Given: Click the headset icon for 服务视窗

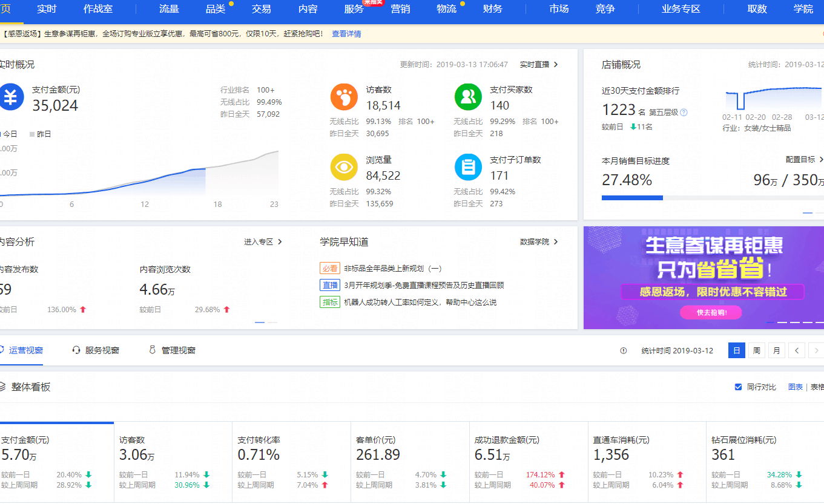Looking at the screenshot, I should [x=76, y=350].
